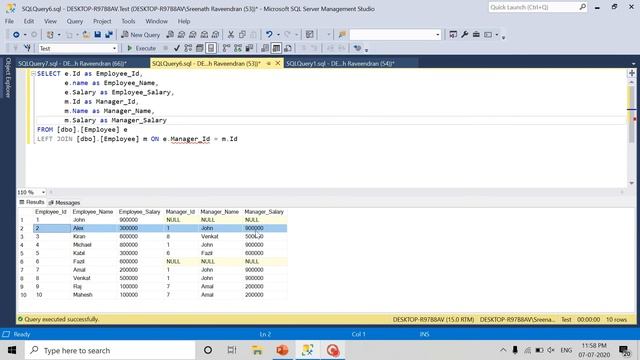Click the Cancel Executing Query icon
This screenshot has width=640, height=360.
coord(165,48)
